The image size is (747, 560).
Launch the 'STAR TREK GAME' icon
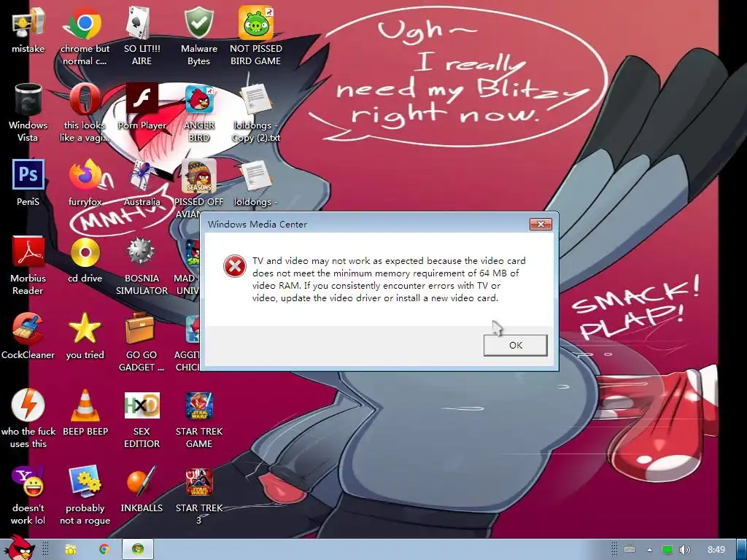(x=198, y=405)
